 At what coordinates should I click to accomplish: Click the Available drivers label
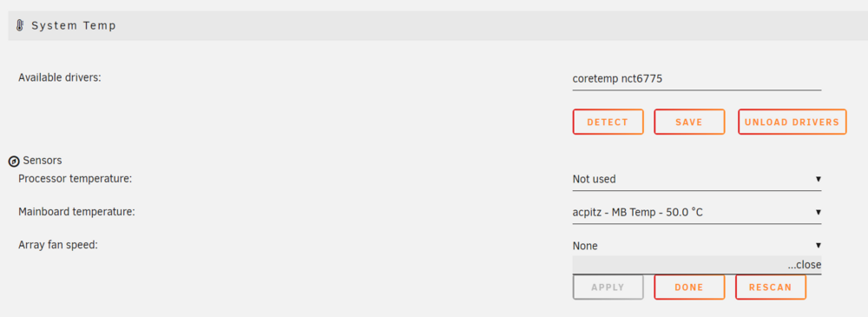click(60, 77)
